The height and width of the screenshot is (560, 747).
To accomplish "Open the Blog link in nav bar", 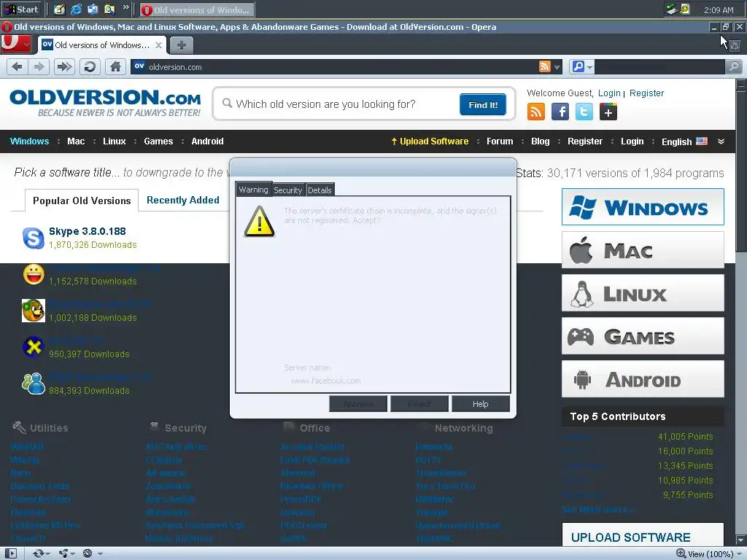I will click(x=541, y=141).
